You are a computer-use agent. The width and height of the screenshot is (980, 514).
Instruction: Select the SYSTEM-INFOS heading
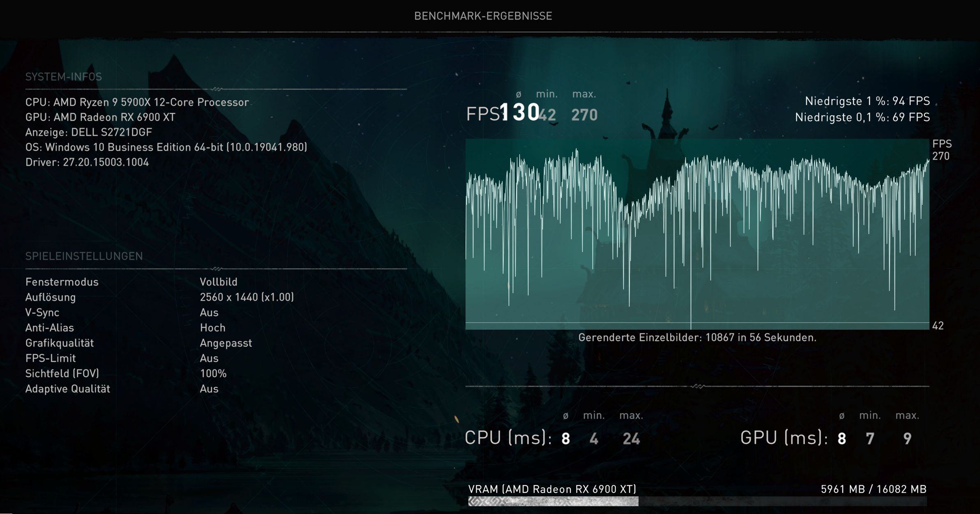pyautogui.click(x=64, y=77)
